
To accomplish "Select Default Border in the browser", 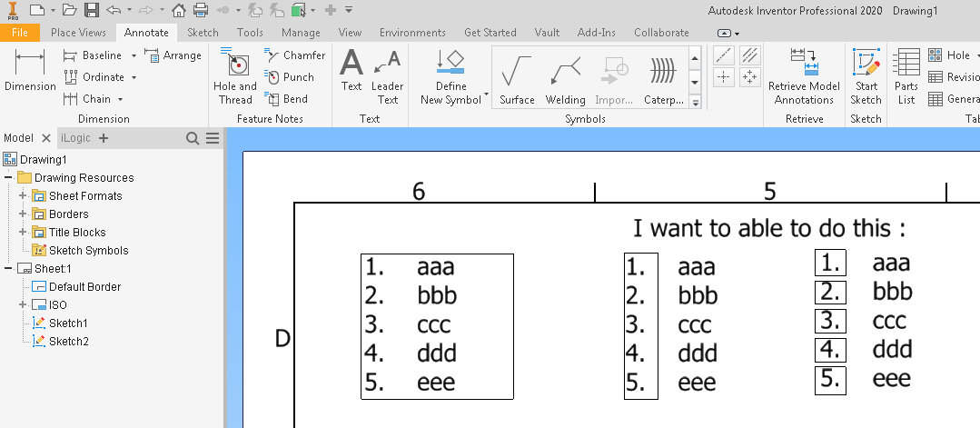I will 76,286.
